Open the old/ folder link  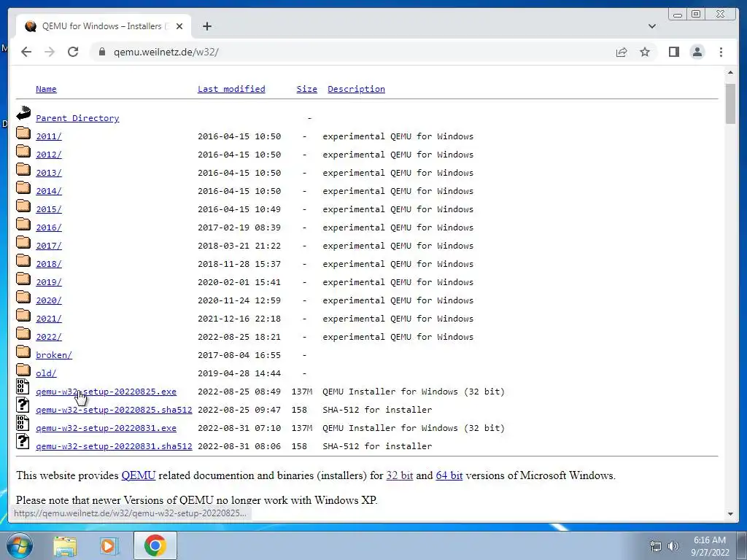46,373
